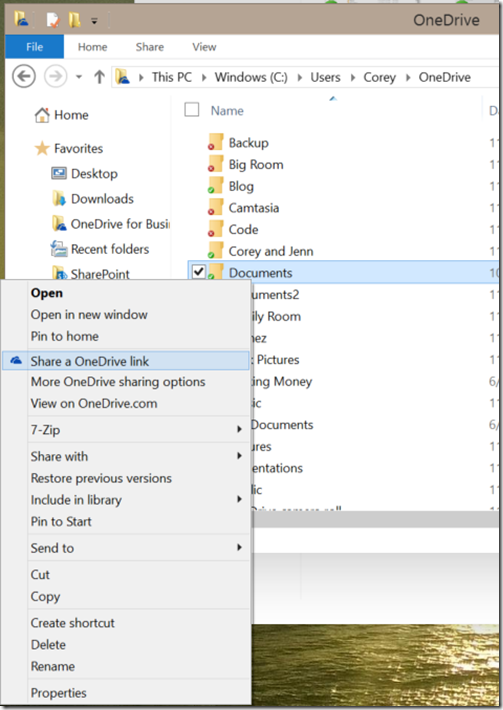Uncheck the Documents folder checkbox

(198, 272)
